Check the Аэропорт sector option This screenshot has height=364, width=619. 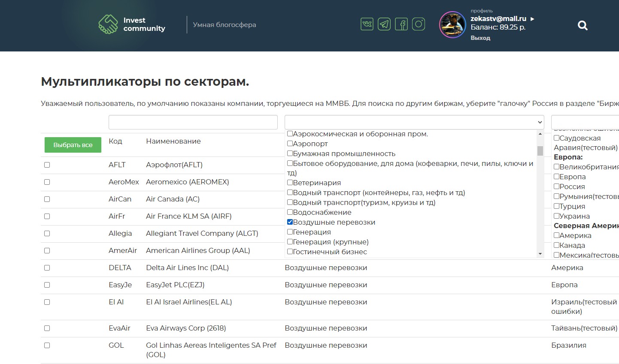click(290, 144)
